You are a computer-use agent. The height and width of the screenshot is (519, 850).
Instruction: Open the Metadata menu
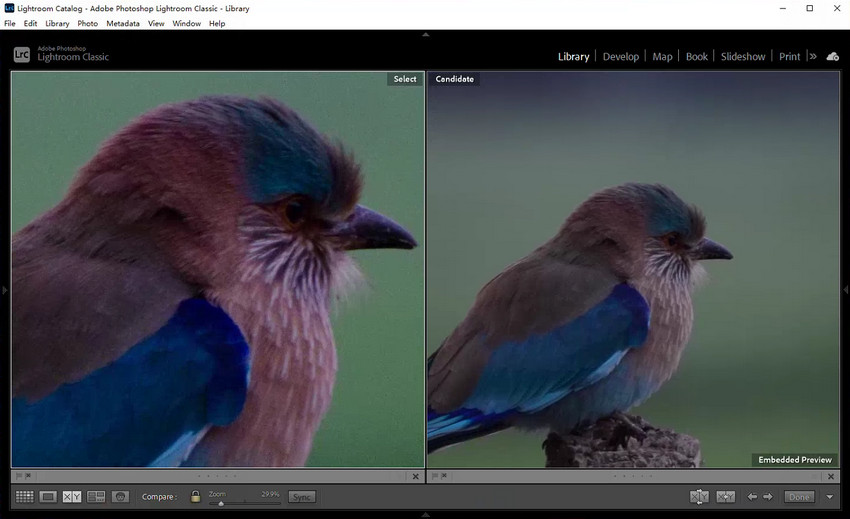pyautogui.click(x=123, y=23)
